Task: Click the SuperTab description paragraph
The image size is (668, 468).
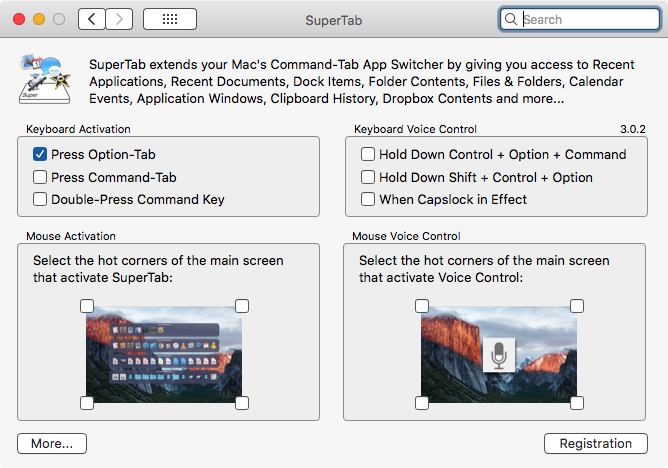Action: pyautogui.click(x=362, y=81)
